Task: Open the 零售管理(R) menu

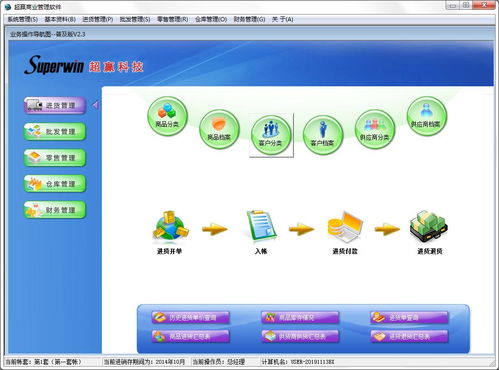Action: [x=173, y=19]
